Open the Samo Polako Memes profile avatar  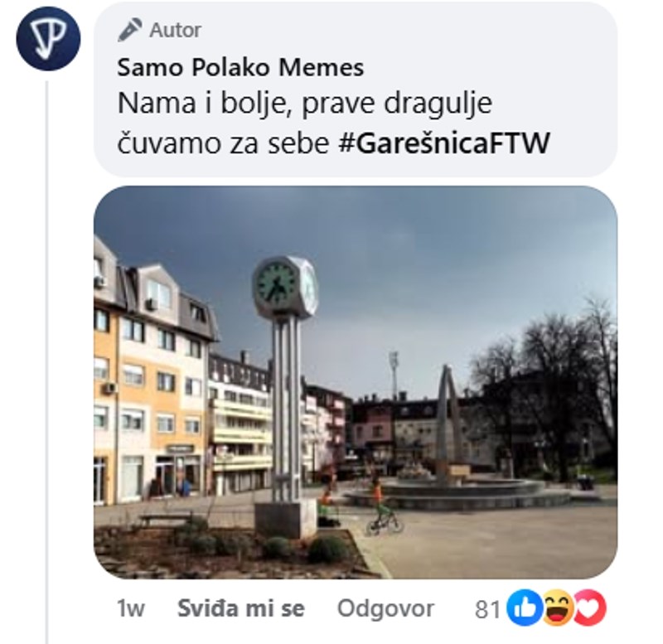coord(48,38)
